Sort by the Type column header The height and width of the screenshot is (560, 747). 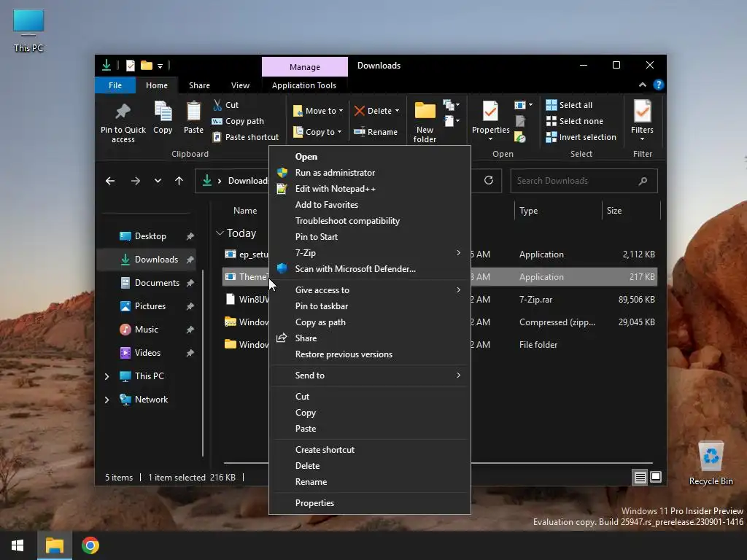point(558,211)
